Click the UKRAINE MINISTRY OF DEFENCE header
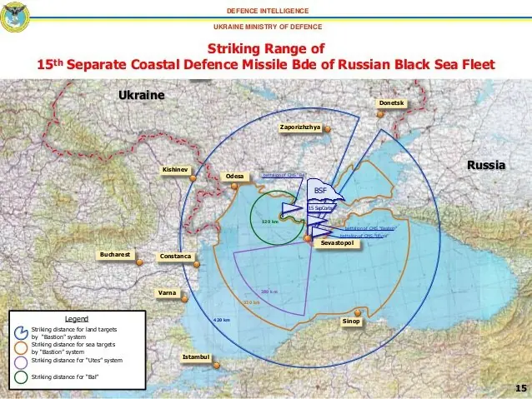 click(x=268, y=27)
